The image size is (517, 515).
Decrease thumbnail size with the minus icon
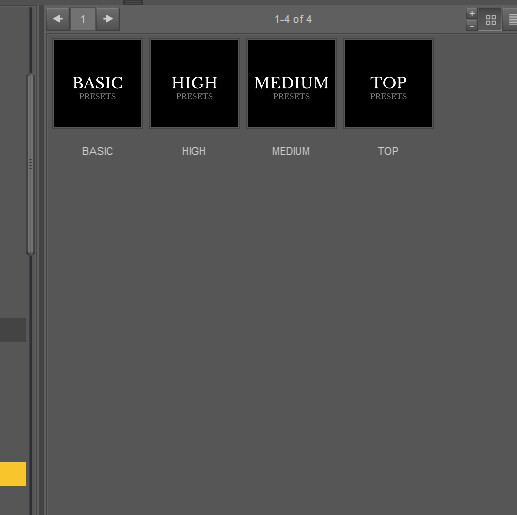(472, 26)
